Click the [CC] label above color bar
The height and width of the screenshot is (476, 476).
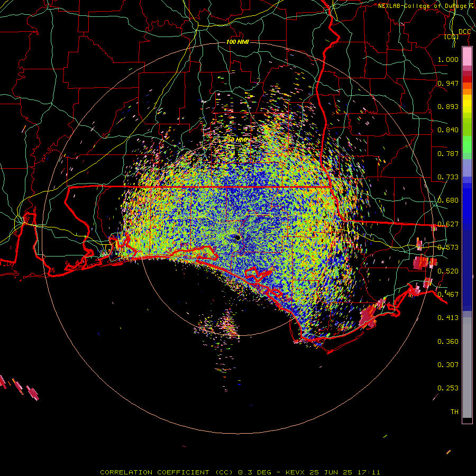coord(452,36)
